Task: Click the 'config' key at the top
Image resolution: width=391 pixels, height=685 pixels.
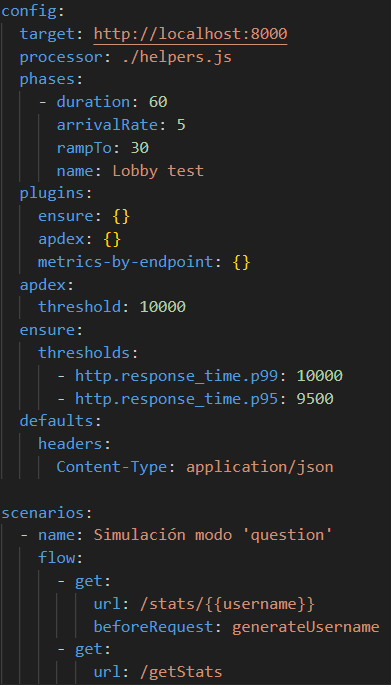Action: [x=29, y=11]
